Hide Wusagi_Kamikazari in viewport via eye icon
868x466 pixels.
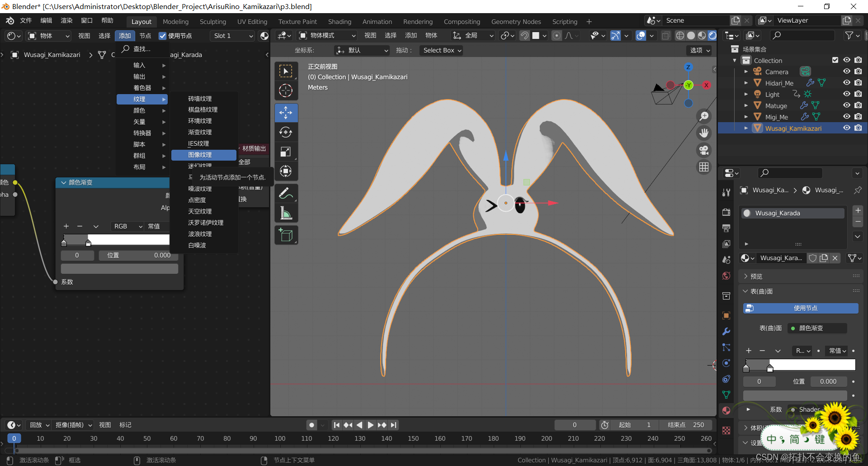846,128
